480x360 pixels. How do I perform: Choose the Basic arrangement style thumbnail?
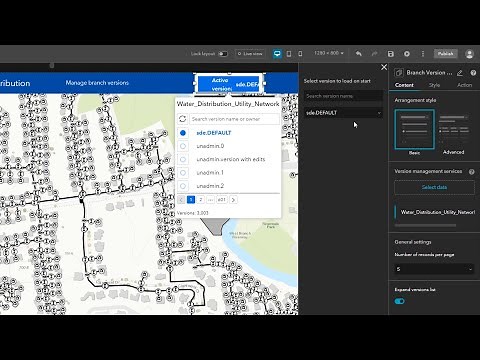click(415, 129)
